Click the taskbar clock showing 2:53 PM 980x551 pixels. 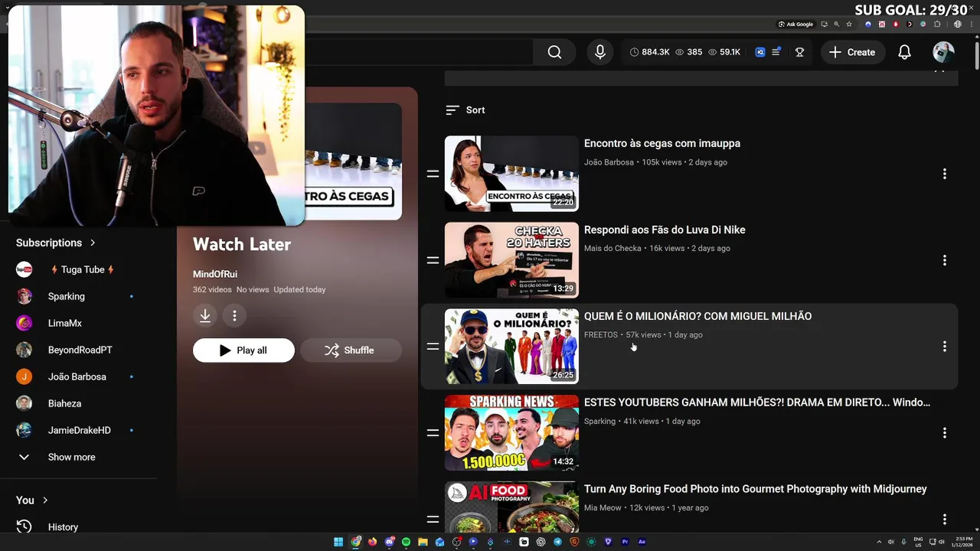(x=964, y=542)
